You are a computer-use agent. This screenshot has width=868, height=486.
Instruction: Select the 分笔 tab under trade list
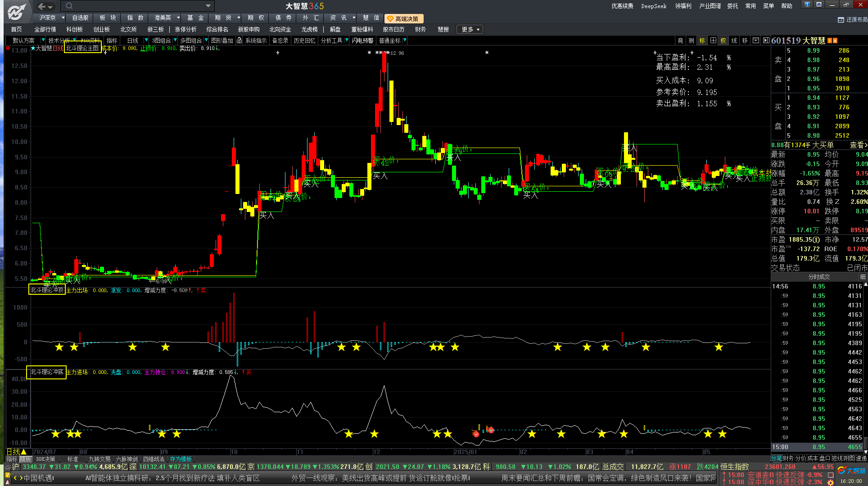[x=777, y=458]
